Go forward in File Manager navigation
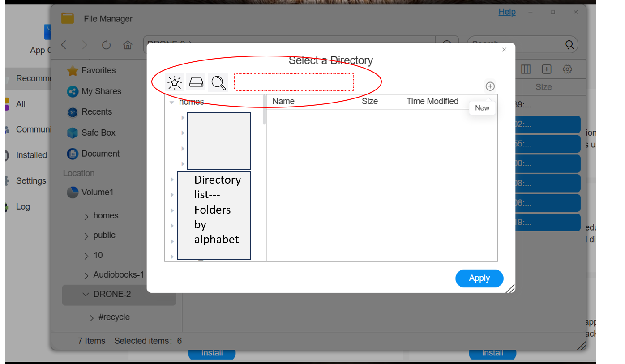Viewport: 625px width, 364px height. point(85,45)
